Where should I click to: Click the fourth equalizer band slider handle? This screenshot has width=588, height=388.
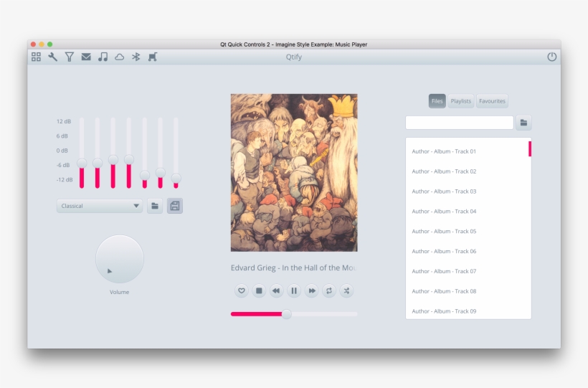coord(129,160)
